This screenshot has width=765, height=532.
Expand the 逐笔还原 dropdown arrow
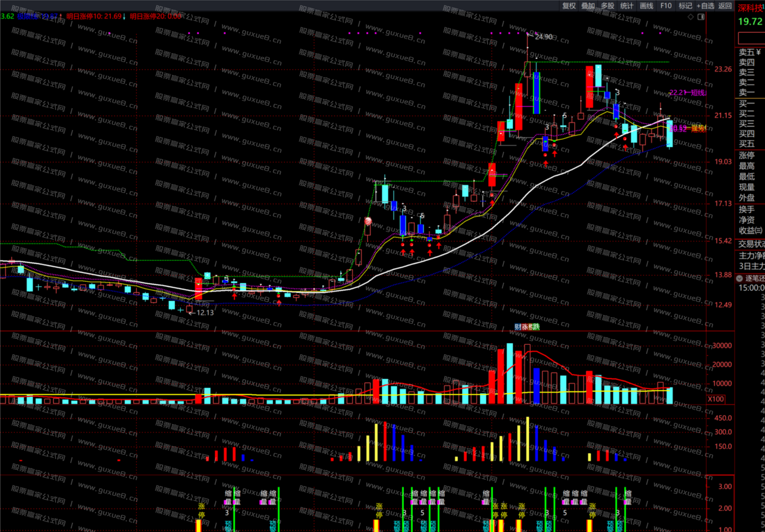tap(739, 278)
